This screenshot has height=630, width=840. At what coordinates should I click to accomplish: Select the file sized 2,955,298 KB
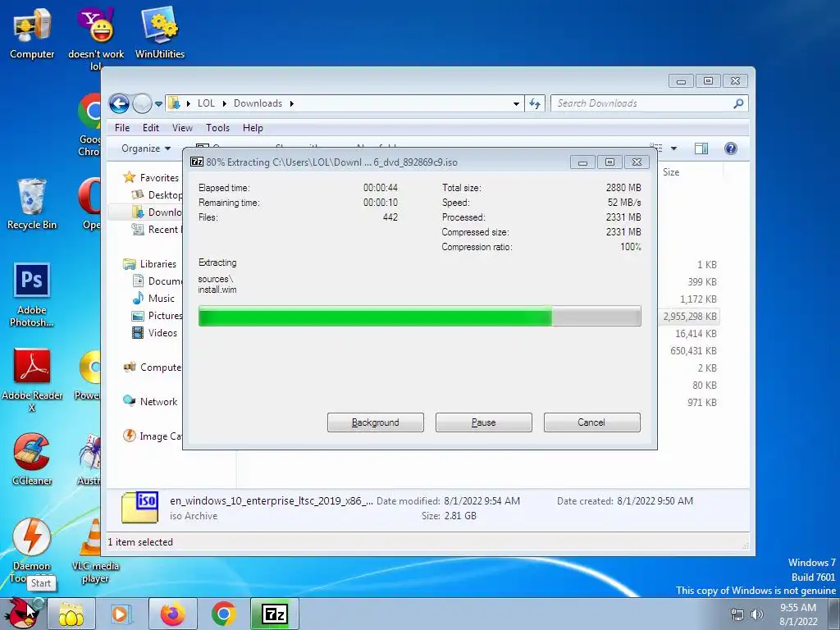[689, 316]
